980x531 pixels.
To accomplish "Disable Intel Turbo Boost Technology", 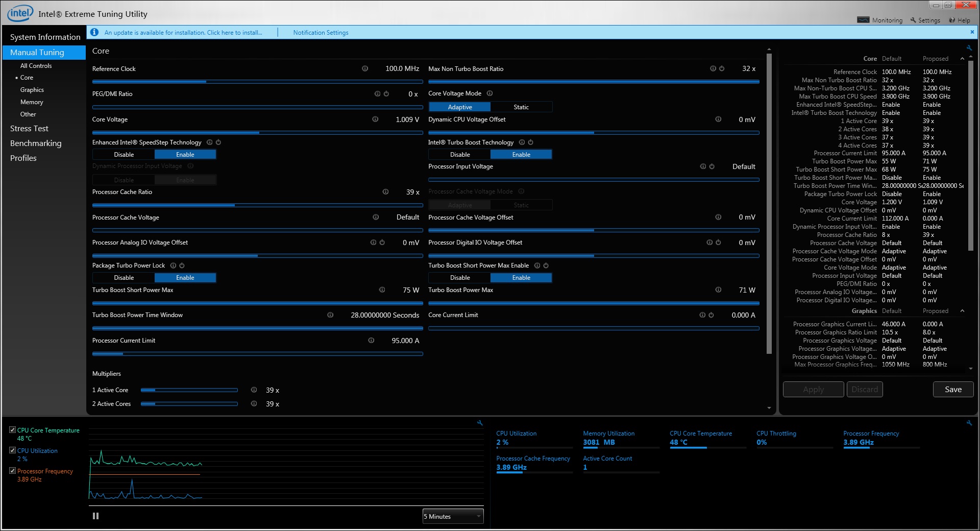I will pos(459,154).
